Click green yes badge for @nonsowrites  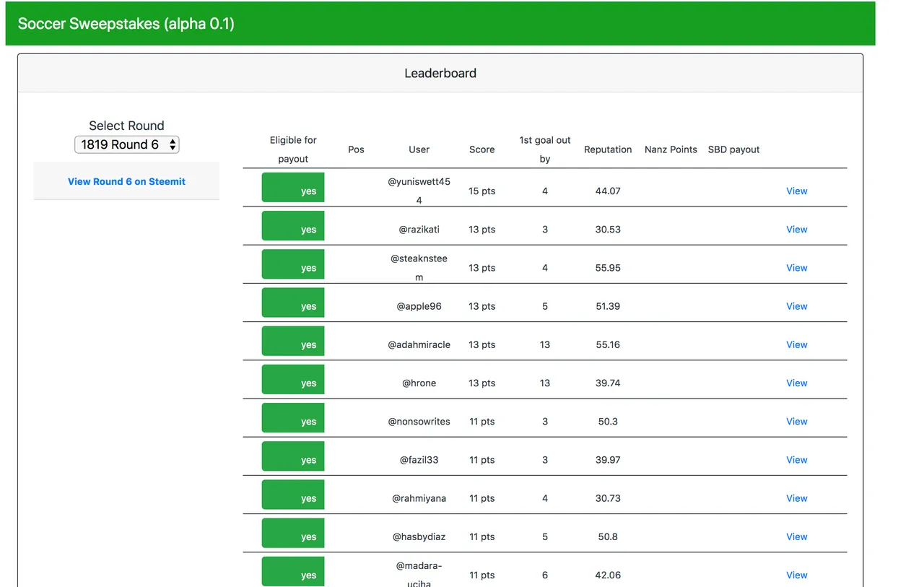click(293, 417)
